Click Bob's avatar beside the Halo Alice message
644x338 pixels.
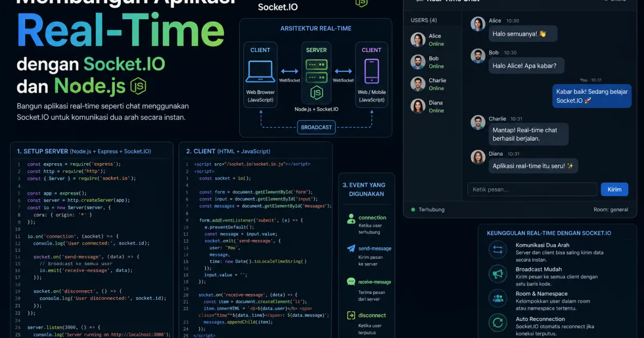point(478,56)
